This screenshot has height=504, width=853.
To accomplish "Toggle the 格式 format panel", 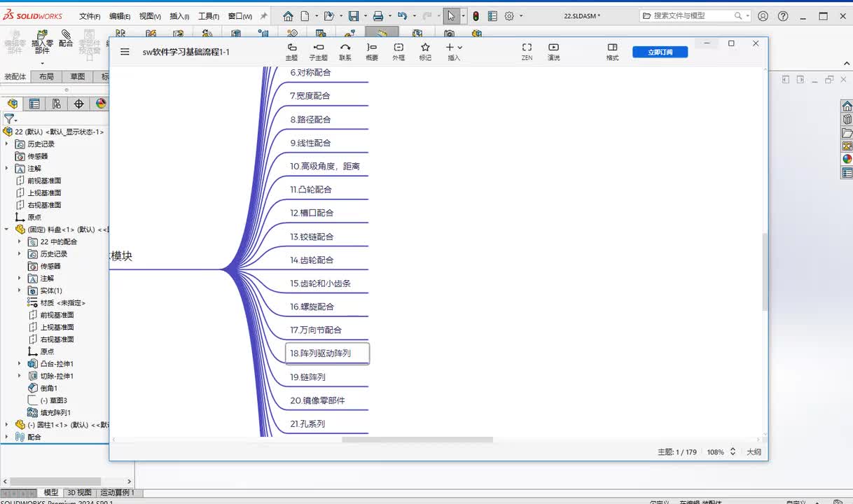I will pyautogui.click(x=612, y=51).
